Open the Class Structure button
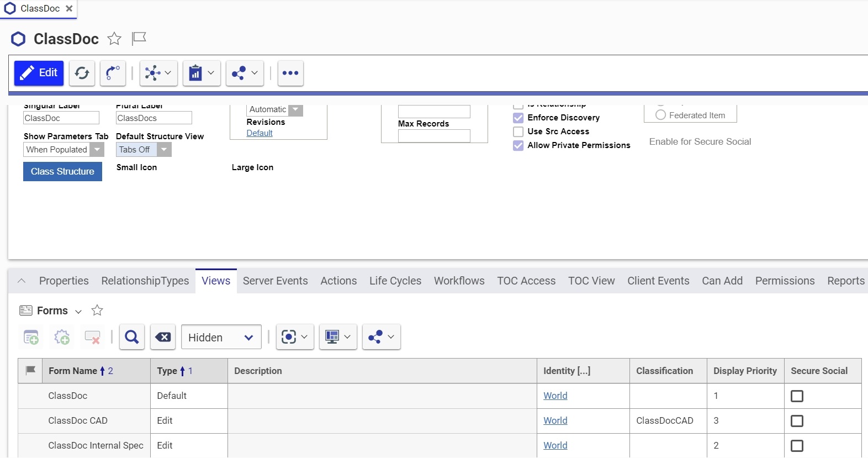 click(62, 171)
